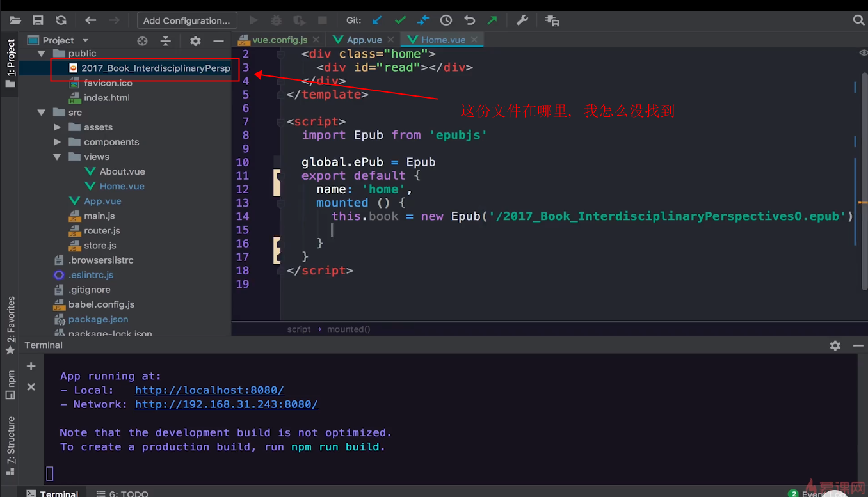
Task: Click the Git Push green arrow
Action: coord(492,20)
